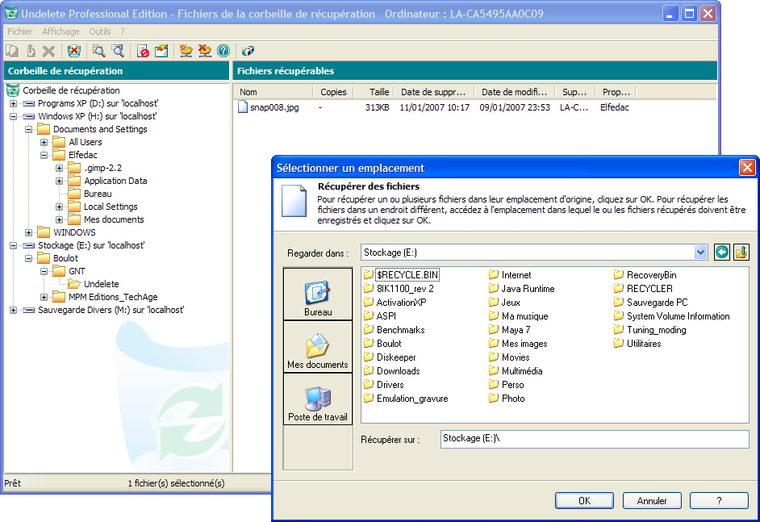760x522 pixels.
Task: Collapse Elfedac folder node
Action: click(x=44, y=155)
